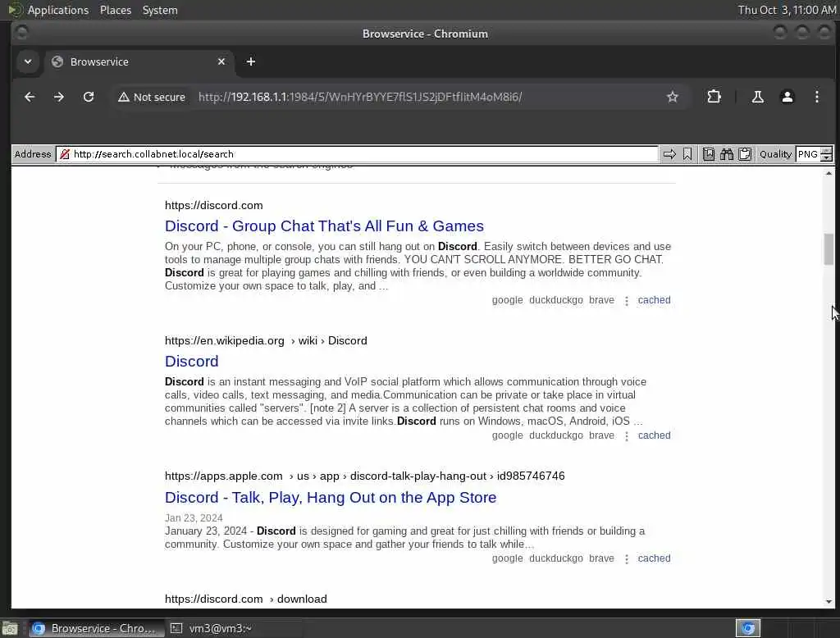This screenshot has height=638, width=840.
Task: Expand three-dot options on discord.com result
Action: coord(626,301)
